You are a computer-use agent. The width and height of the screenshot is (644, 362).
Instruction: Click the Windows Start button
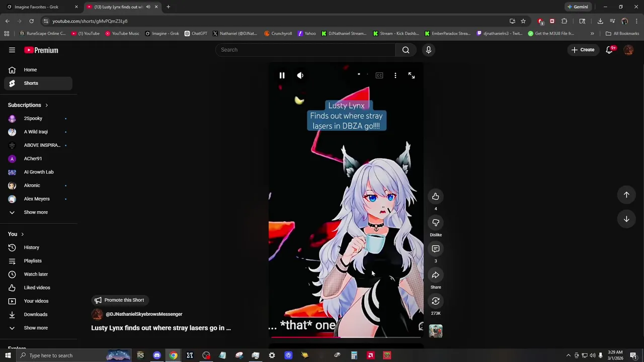[x=8, y=355]
